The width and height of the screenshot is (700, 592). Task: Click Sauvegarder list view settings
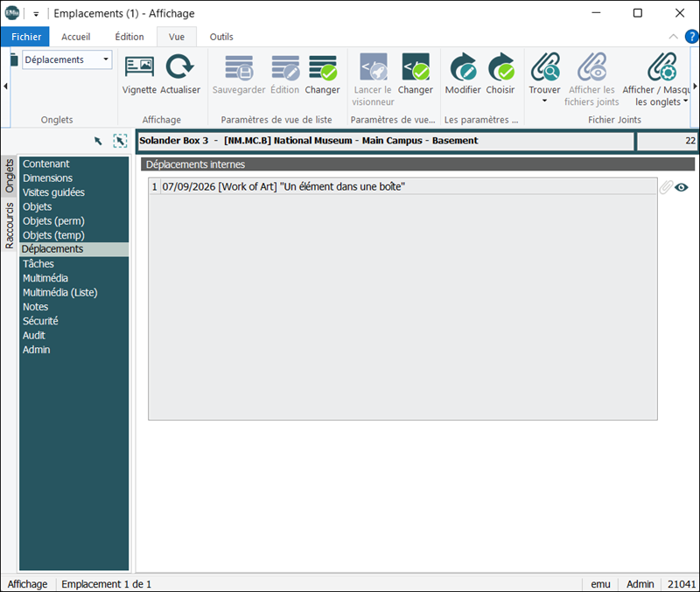239,67
